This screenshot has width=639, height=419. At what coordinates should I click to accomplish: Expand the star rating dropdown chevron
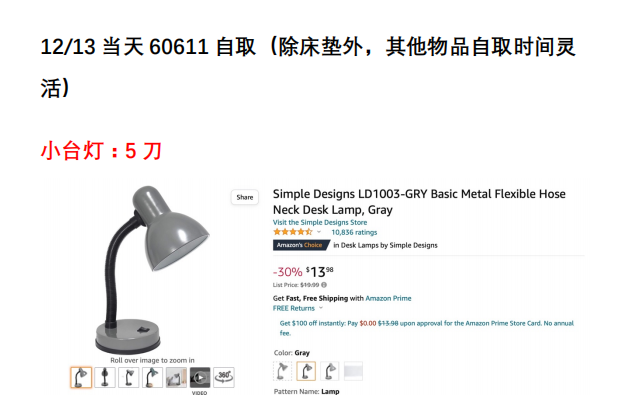pos(319,232)
